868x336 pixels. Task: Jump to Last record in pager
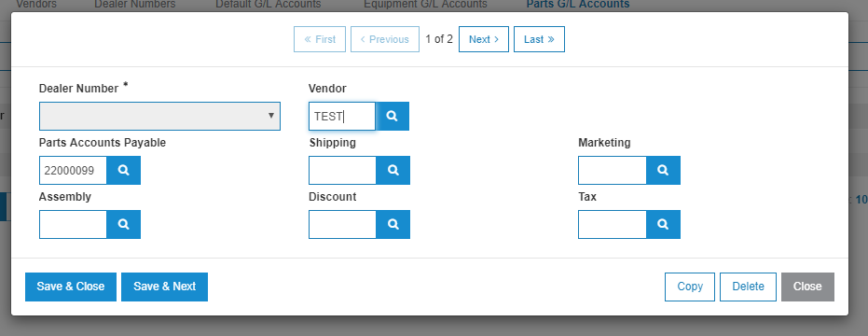539,39
